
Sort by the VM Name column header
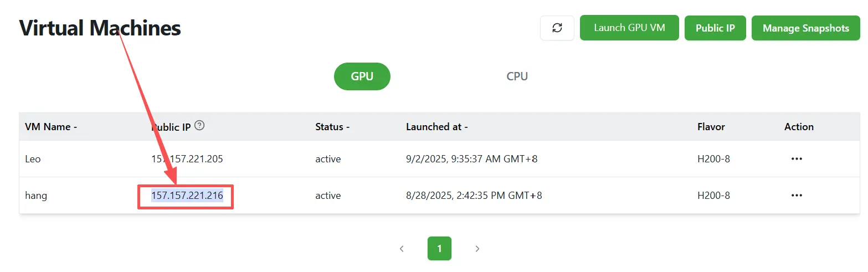click(x=51, y=127)
